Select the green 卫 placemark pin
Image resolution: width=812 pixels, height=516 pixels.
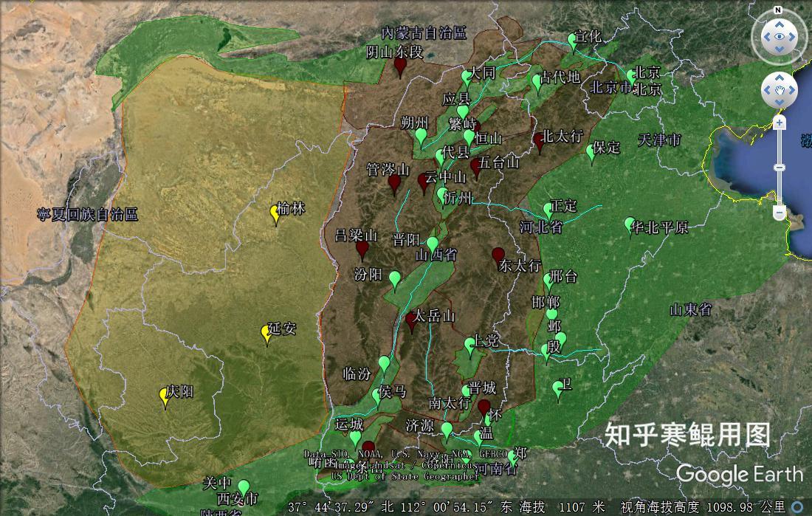[557, 389]
